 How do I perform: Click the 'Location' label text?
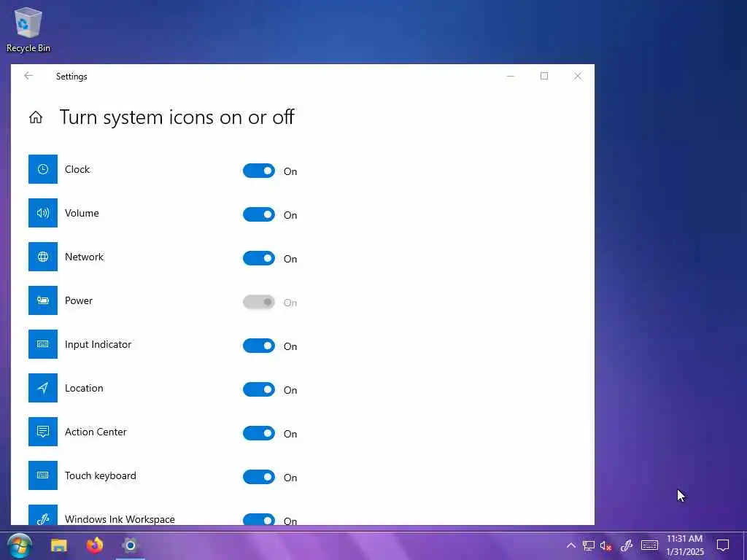click(x=84, y=389)
